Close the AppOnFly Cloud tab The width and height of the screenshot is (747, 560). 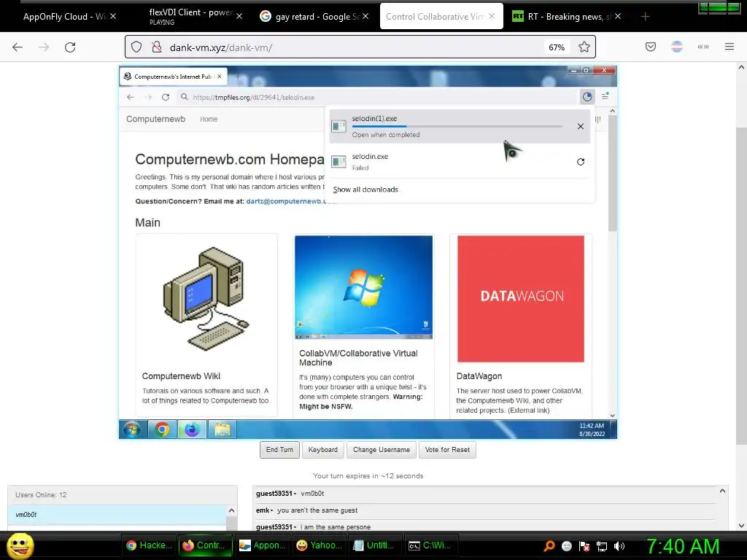113,16
